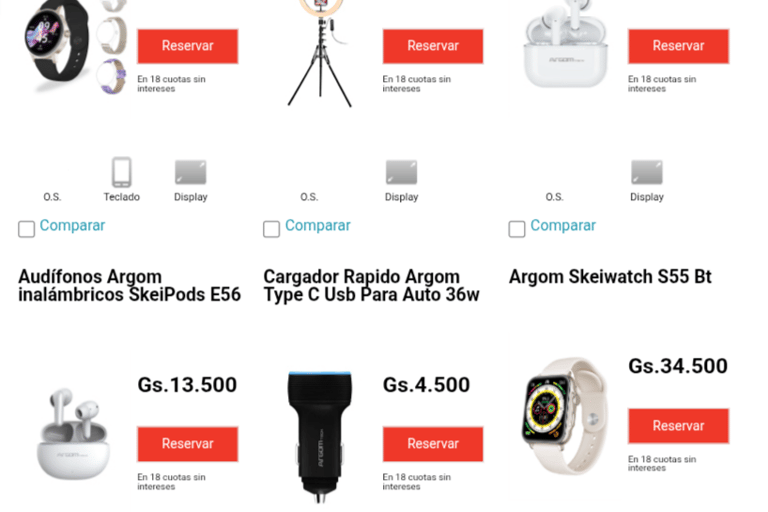The width and height of the screenshot is (768, 512).
Task: Tick the Comparar checkbox for the white earbuds
Action: [x=517, y=229]
